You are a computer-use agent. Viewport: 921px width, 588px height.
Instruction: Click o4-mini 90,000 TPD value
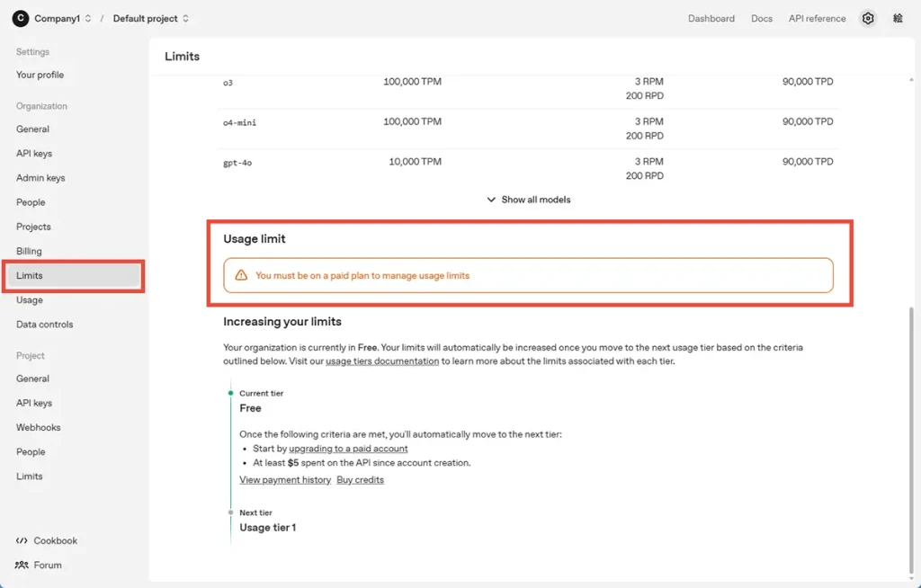(808, 121)
